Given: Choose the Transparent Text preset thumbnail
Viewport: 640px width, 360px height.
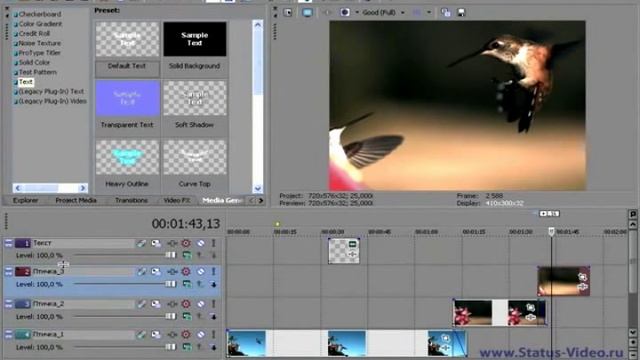Looking at the screenshot, I should coord(127,98).
